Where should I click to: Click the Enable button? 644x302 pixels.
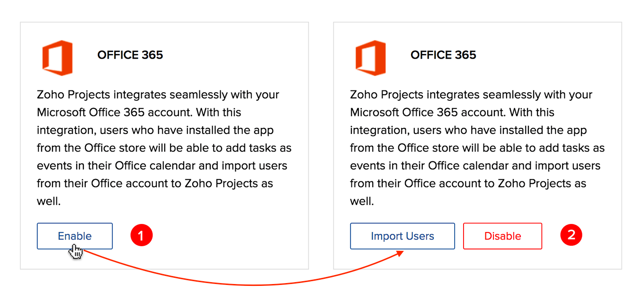[x=75, y=236]
